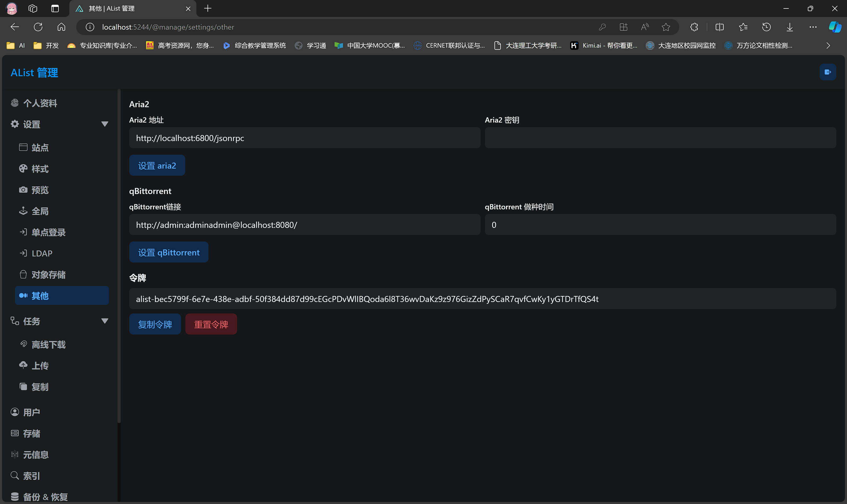Collapse the 任务 section arrow
Image resolution: width=847 pixels, height=504 pixels.
point(105,321)
